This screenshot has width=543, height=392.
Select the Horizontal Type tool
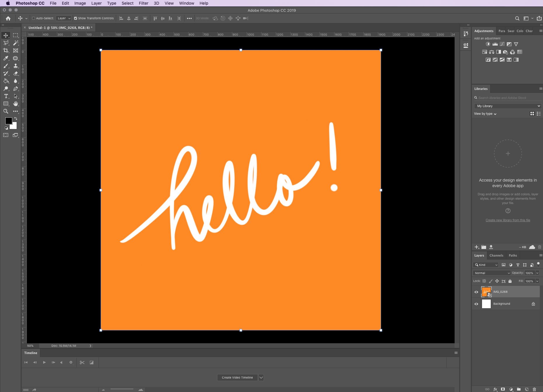coord(6,96)
